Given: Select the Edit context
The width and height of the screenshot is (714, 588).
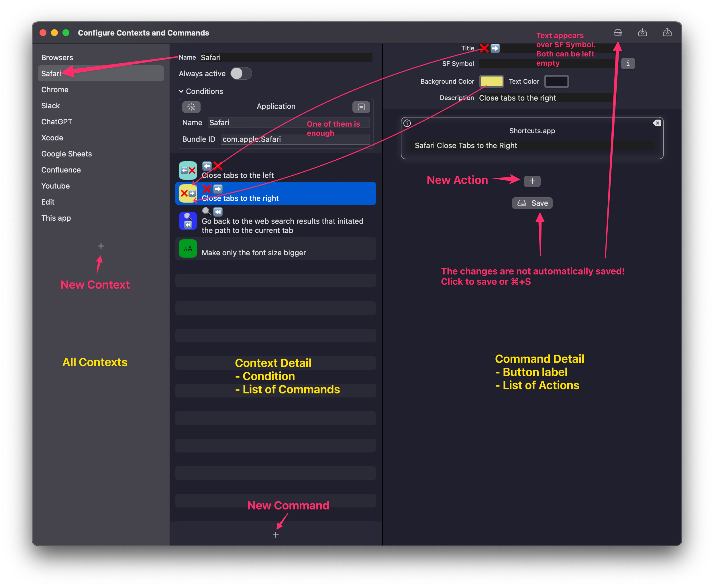Looking at the screenshot, I should (101, 202).
